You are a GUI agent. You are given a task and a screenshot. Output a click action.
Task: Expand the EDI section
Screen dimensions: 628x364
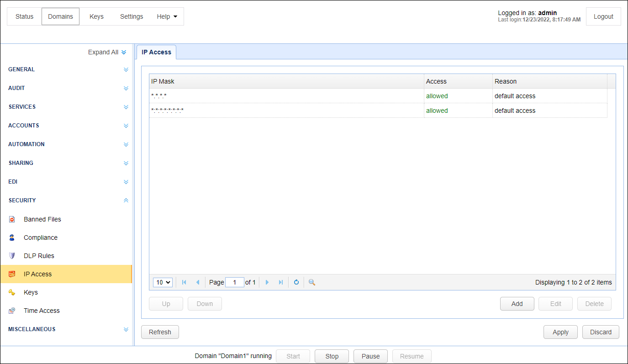126,182
